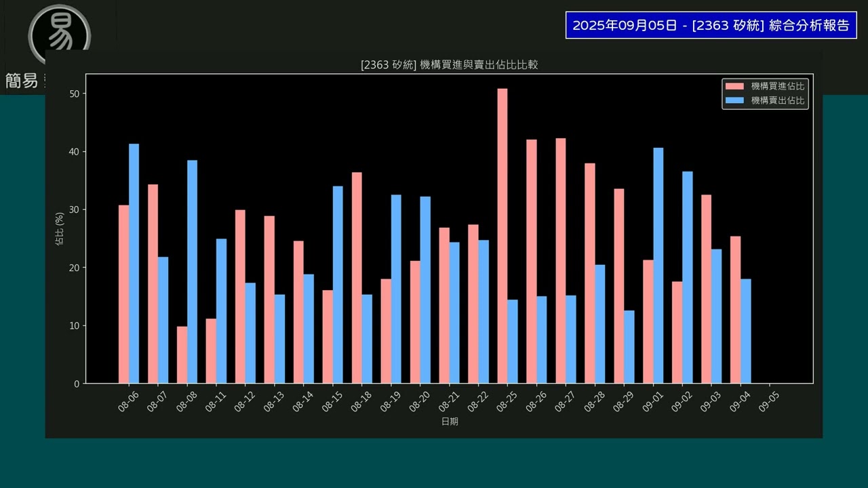
Task: Click the blue sell bar on 09-01
Action: point(658,266)
